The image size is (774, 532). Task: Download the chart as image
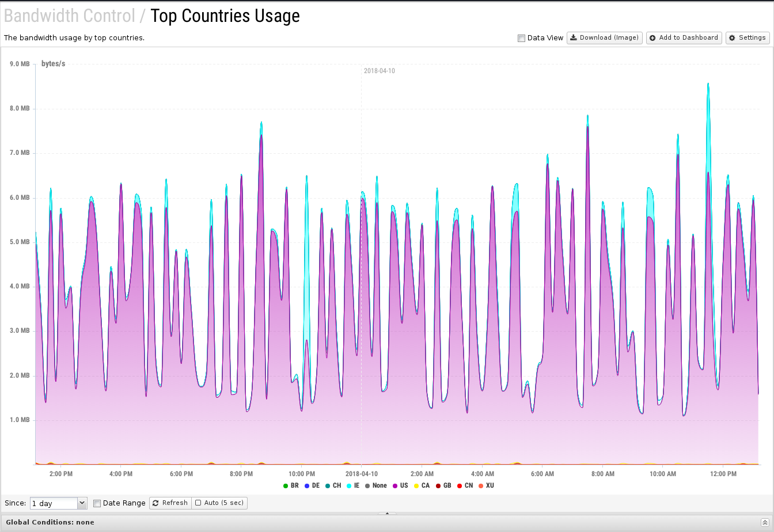pos(605,38)
